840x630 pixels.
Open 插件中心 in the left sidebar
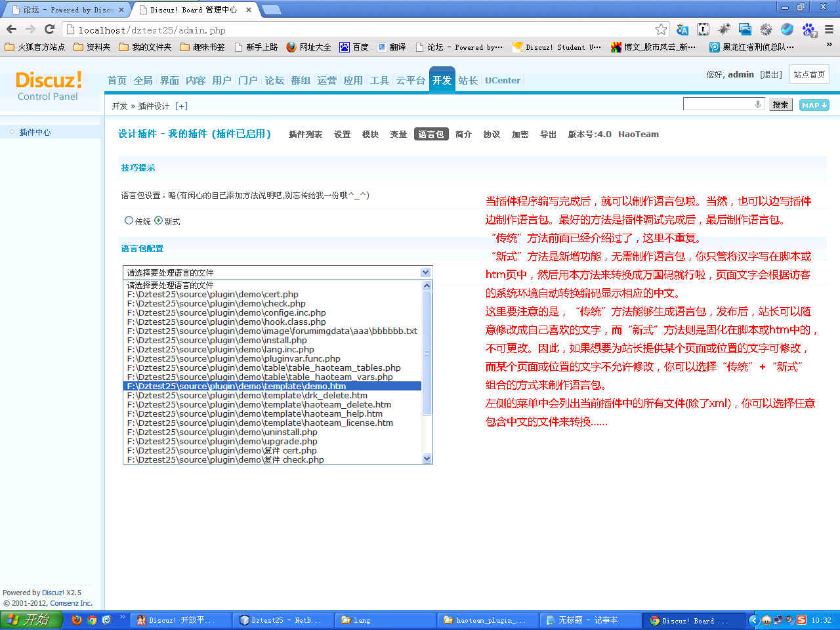(x=35, y=132)
